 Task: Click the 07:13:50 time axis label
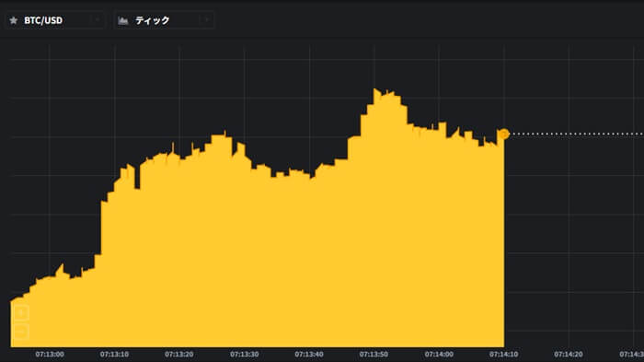(x=374, y=355)
